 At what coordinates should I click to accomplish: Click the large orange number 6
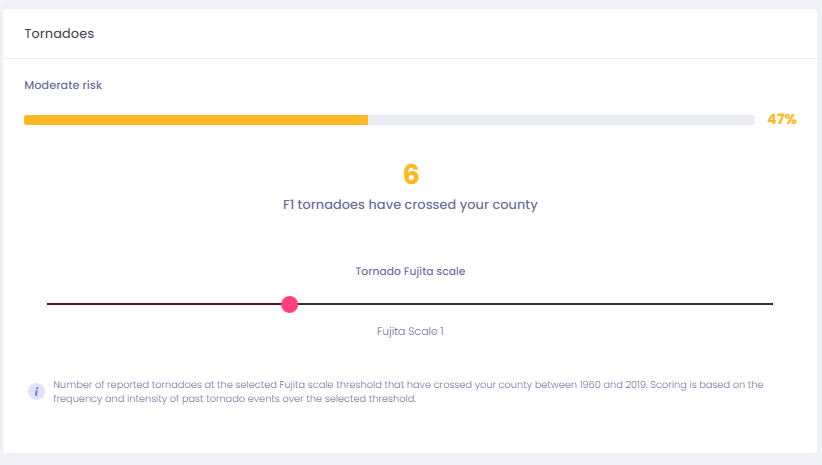411,174
